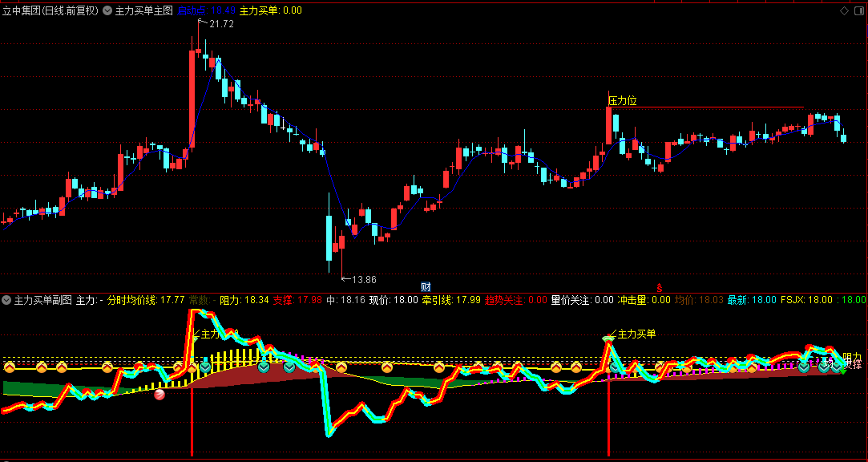Click the 压力位 resistance label
The image size is (868, 462).
pyautogui.click(x=623, y=101)
